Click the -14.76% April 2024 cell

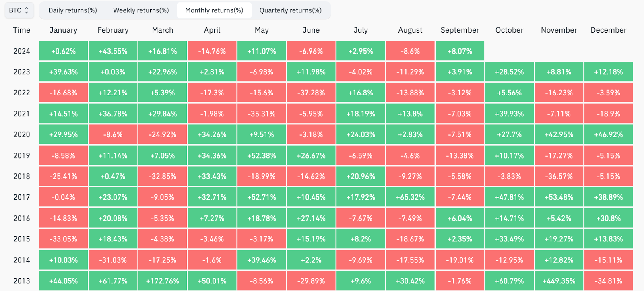[x=212, y=51]
